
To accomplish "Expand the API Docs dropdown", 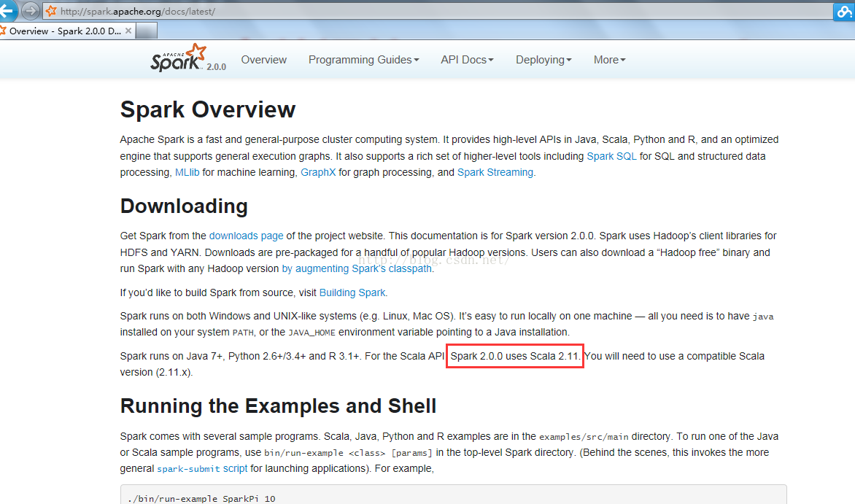I will tap(468, 60).
